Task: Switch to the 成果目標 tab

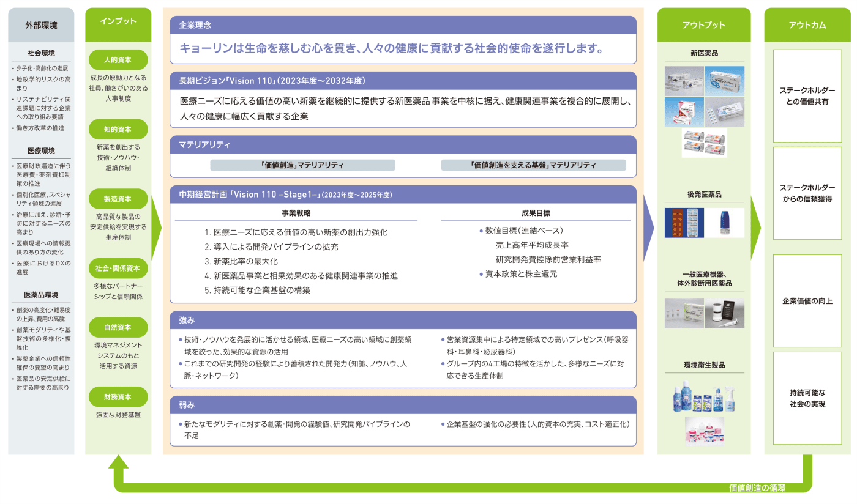Action: point(536,212)
